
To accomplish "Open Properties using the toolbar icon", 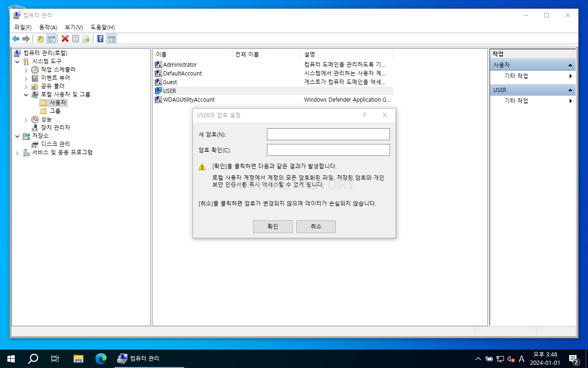I will pyautogui.click(x=75, y=39).
